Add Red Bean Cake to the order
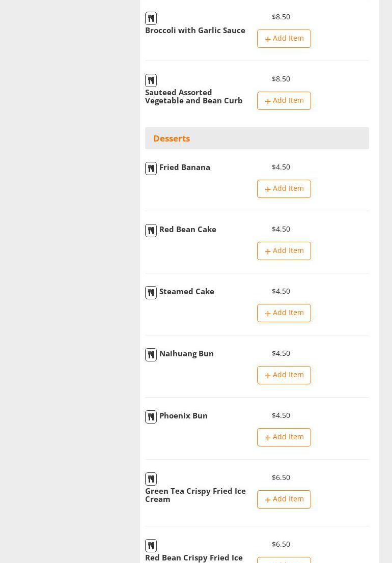Viewport: 392px width, 563px height. click(284, 251)
